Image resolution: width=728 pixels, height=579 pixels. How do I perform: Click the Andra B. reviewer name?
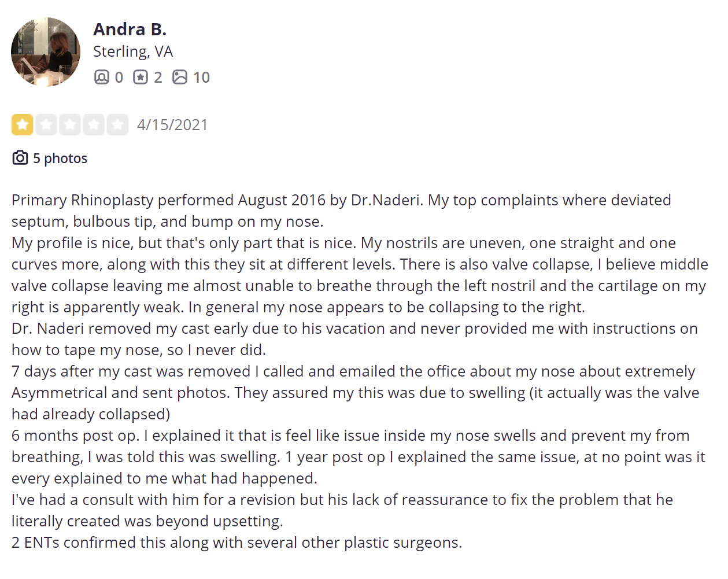point(130,29)
